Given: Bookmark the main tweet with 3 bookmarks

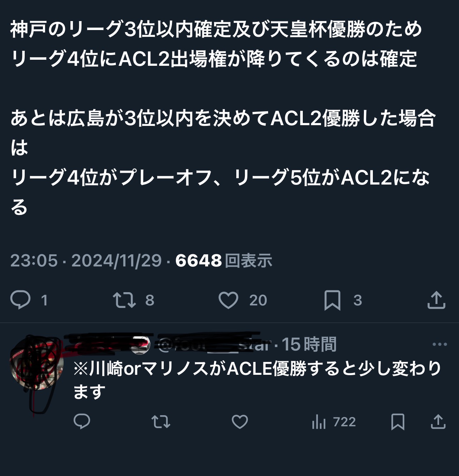Looking at the screenshot, I should point(332,300).
